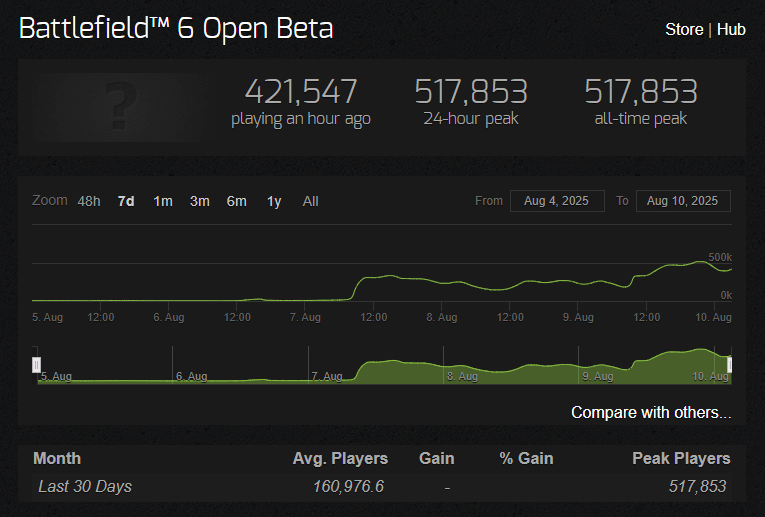Choose the 3m zoom option
The width and height of the screenshot is (765, 517).
200,201
